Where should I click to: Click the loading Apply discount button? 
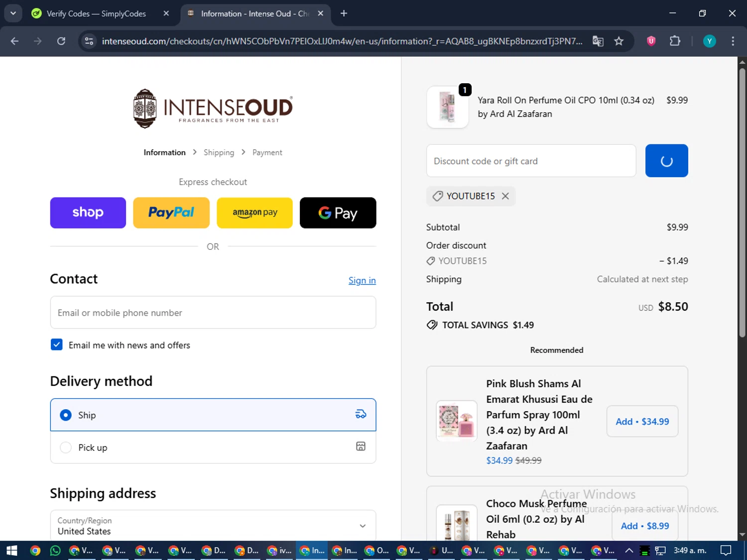click(666, 161)
